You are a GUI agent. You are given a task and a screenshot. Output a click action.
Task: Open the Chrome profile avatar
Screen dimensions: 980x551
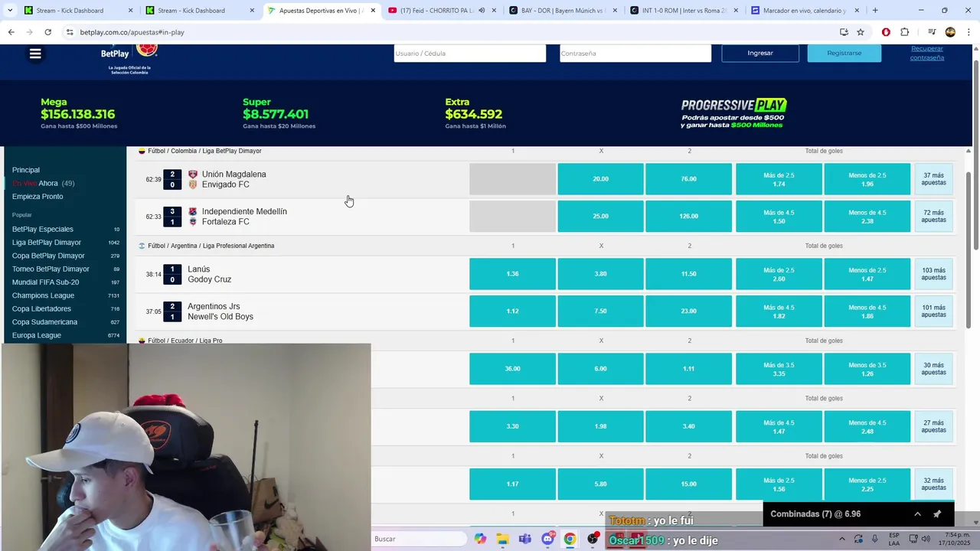pos(950,32)
